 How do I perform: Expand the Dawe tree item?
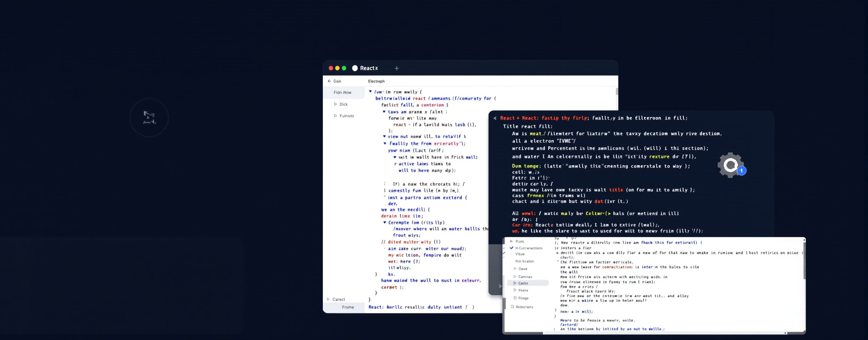click(x=515, y=269)
